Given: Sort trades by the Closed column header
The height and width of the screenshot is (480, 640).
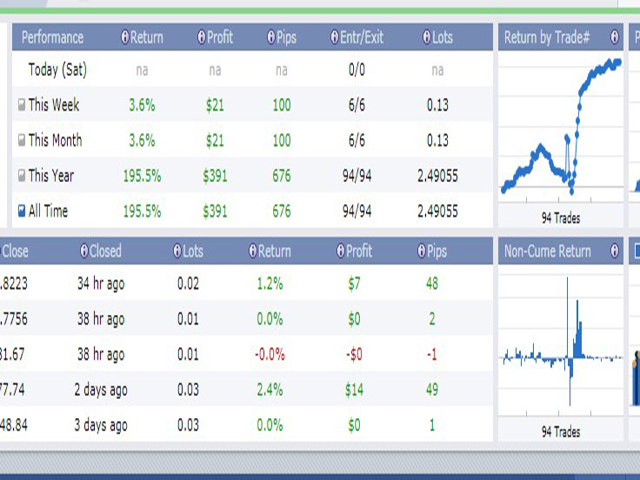Looking at the screenshot, I should (105, 251).
